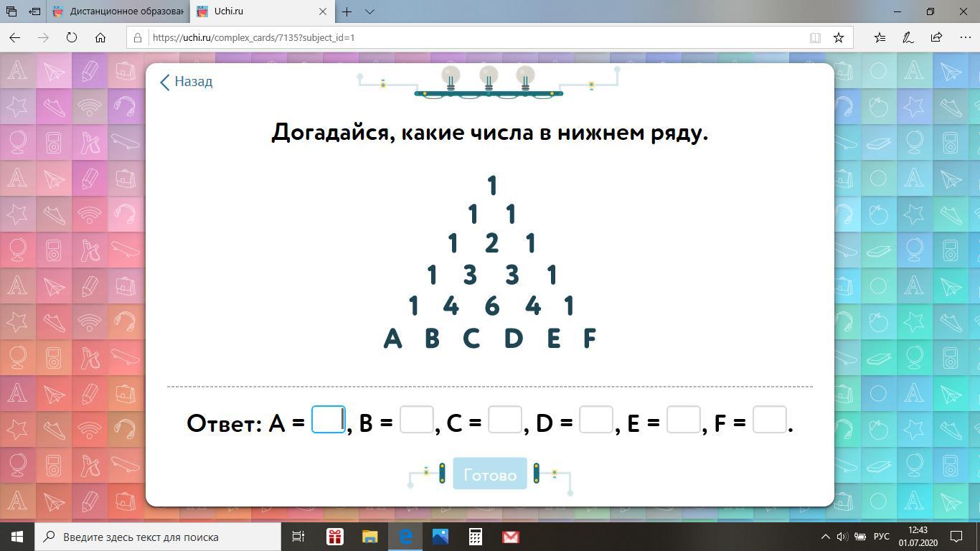The height and width of the screenshot is (551, 980).
Task: Add page to favorites with star
Action: 838,37
